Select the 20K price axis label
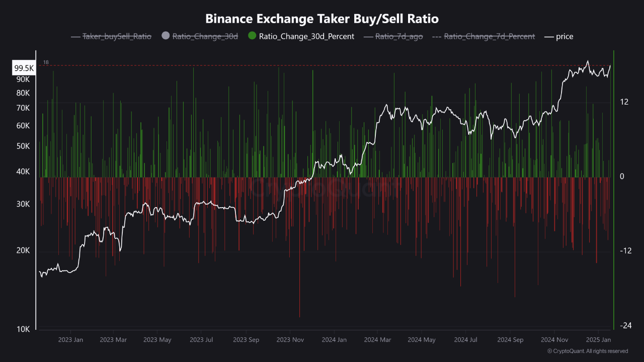 (23, 250)
